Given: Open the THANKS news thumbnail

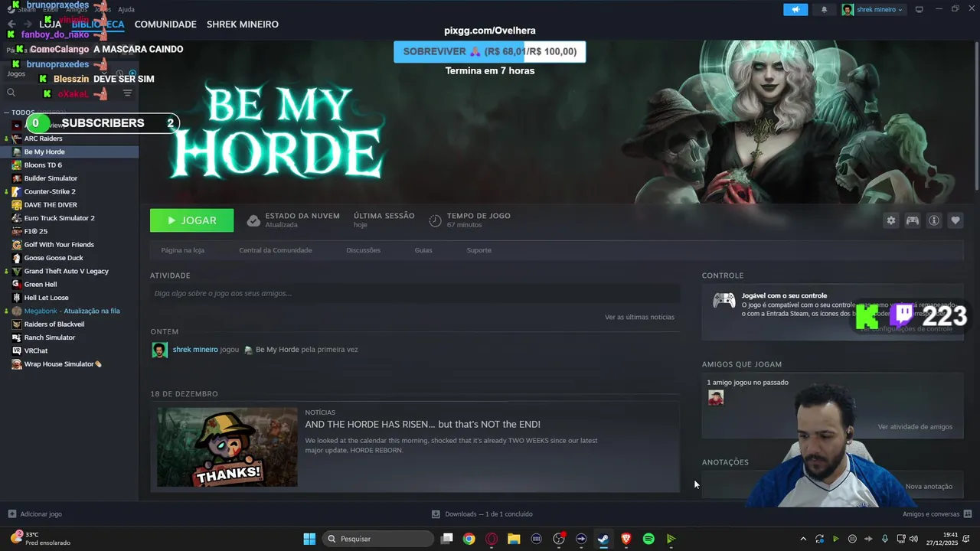Looking at the screenshot, I should (227, 447).
